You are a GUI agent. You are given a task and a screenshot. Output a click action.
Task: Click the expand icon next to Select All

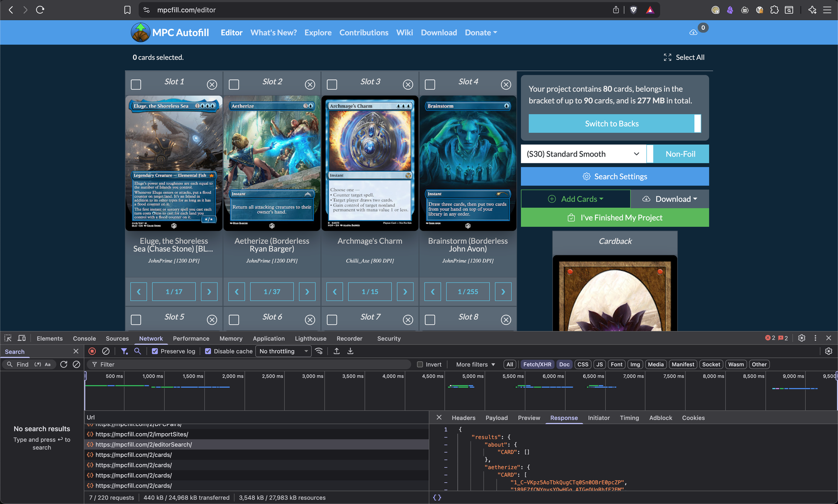[x=667, y=57]
